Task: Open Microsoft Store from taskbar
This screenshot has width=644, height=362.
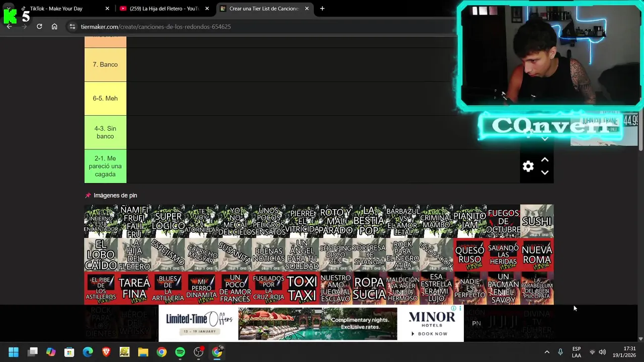Action: [x=69, y=352]
